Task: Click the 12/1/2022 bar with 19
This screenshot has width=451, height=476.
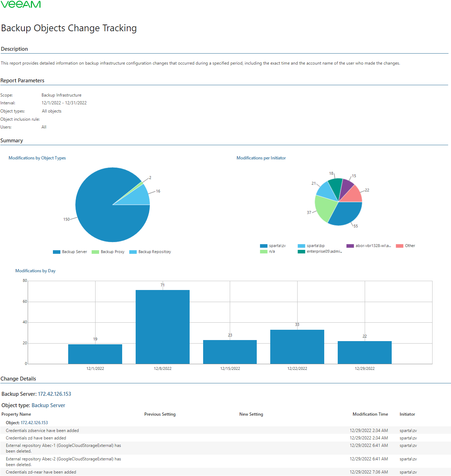Action: pyautogui.click(x=95, y=354)
